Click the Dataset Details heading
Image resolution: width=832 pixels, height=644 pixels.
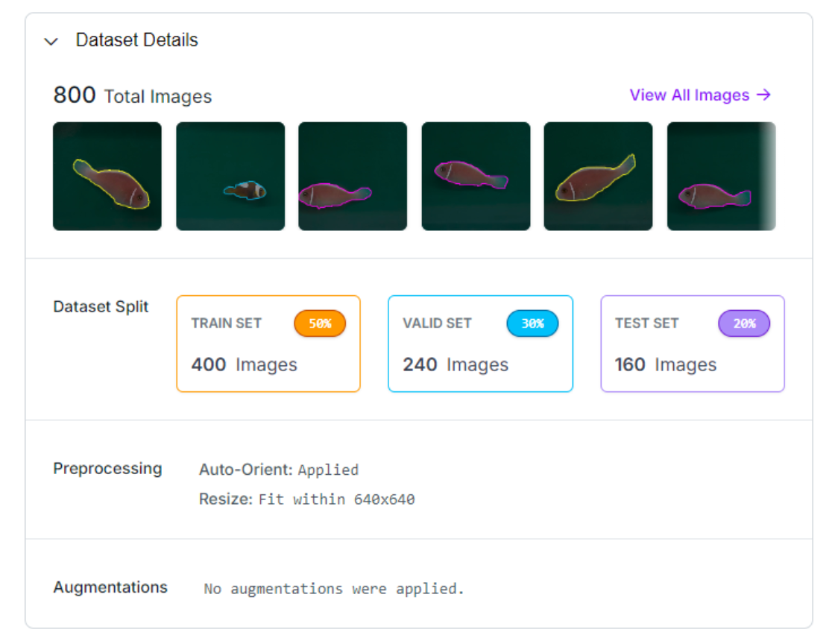pyautogui.click(x=136, y=40)
